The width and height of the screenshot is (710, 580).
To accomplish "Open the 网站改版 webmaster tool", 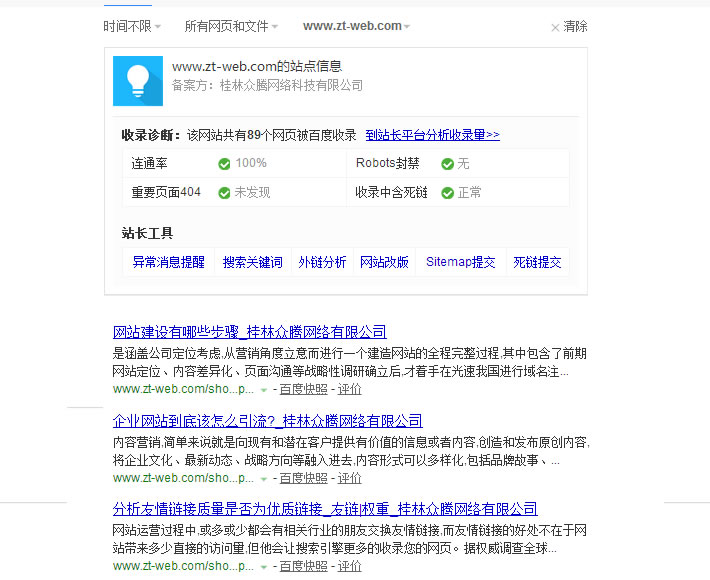I will (384, 262).
